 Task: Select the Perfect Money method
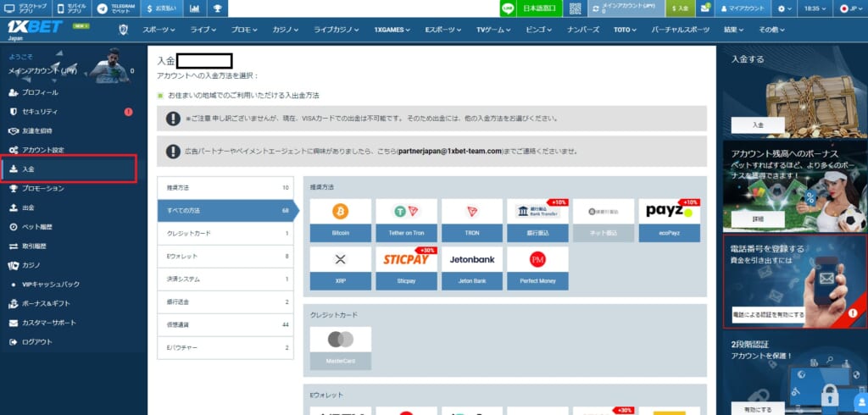point(537,268)
